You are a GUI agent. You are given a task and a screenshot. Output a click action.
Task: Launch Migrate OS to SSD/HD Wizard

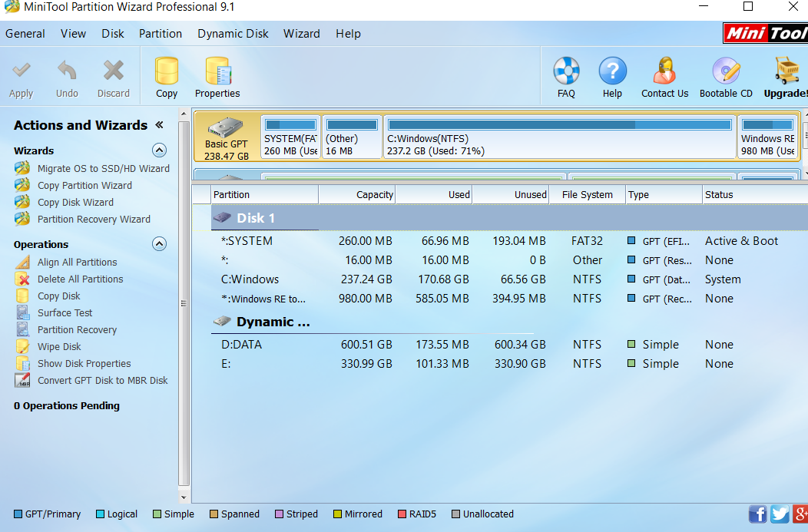click(x=103, y=168)
